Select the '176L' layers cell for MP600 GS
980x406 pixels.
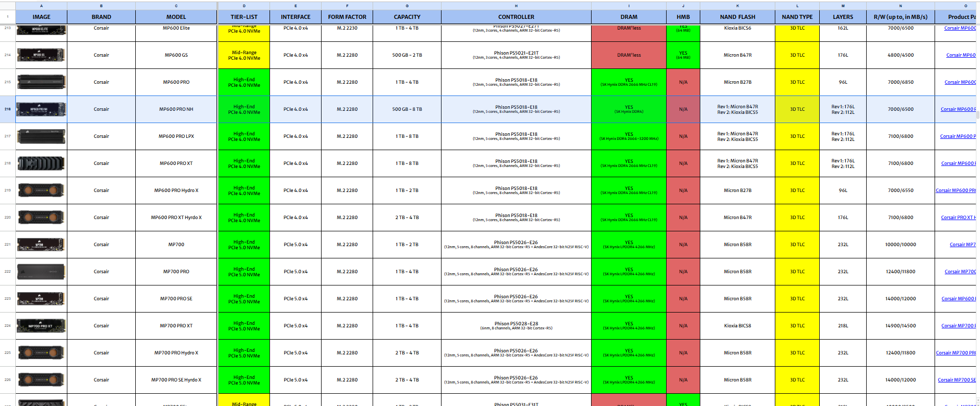pyautogui.click(x=843, y=55)
